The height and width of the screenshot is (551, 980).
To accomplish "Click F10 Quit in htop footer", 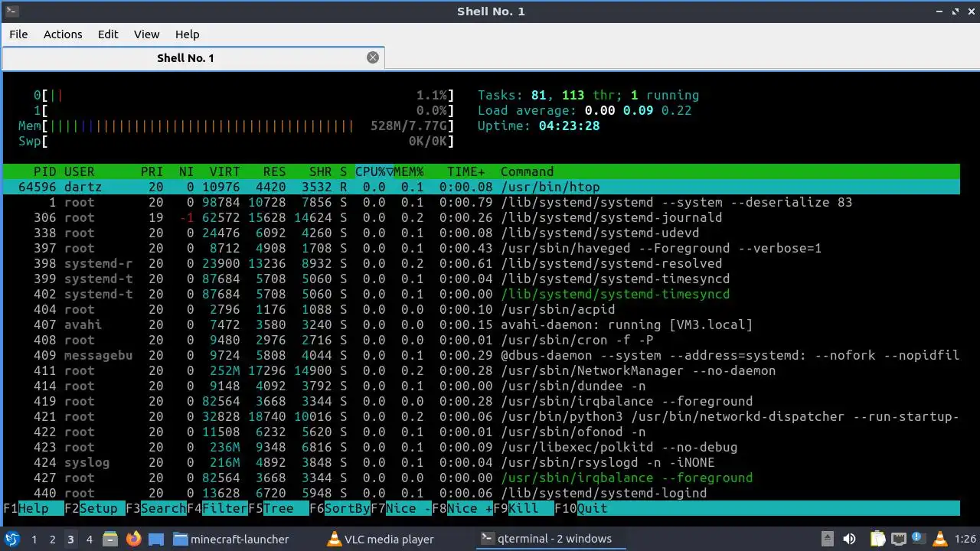I will coord(581,508).
